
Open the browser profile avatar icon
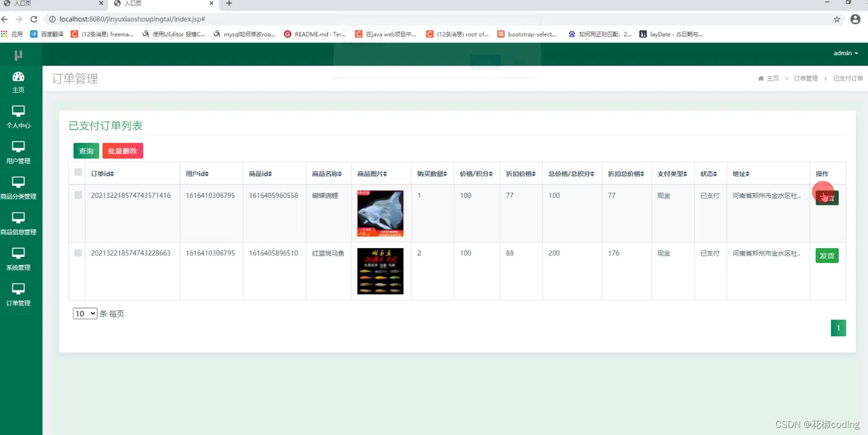[x=856, y=19]
